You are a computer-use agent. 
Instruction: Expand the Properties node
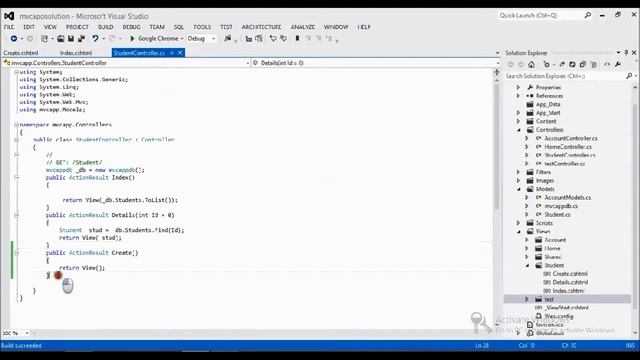pyautogui.click(x=518, y=87)
